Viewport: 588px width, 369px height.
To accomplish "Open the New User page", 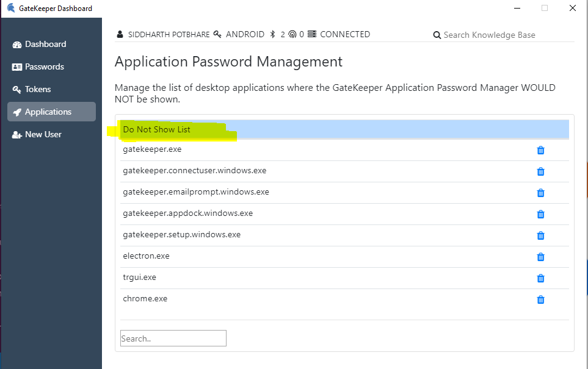I will (x=43, y=135).
